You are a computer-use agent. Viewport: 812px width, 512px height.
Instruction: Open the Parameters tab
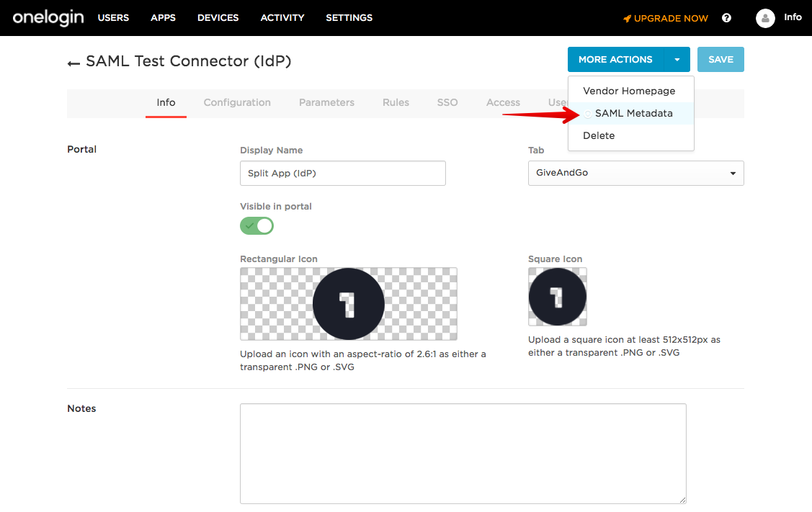326,103
